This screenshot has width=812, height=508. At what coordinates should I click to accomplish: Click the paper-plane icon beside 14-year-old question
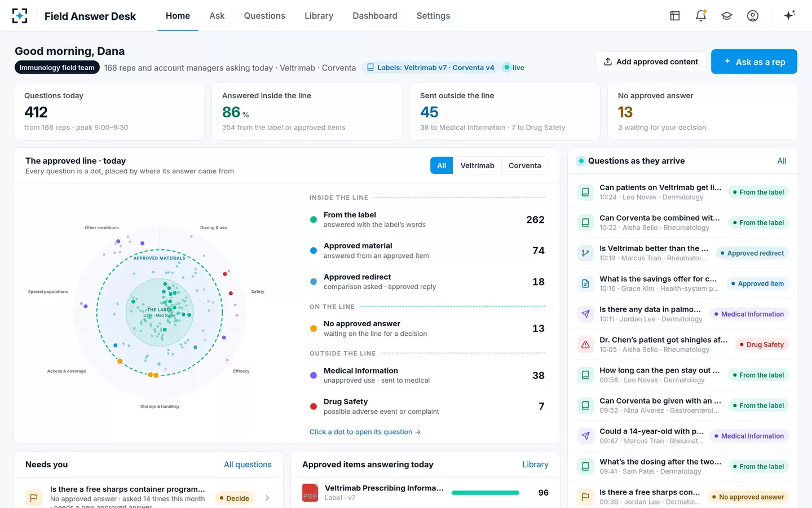point(586,436)
